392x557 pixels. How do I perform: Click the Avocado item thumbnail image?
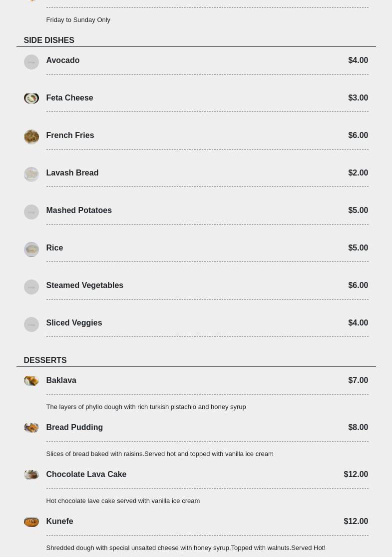pos(31,62)
